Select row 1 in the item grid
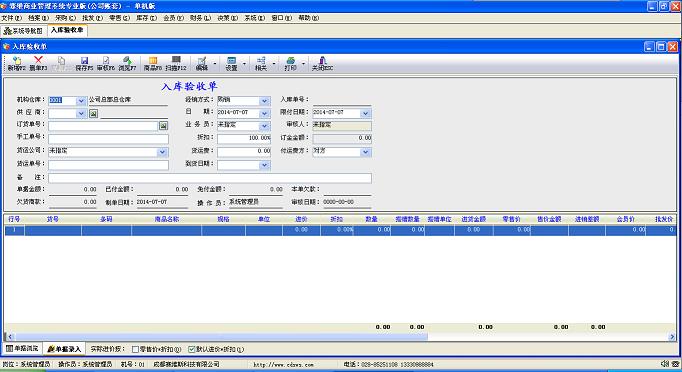This screenshot has height=372, width=682. pos(340,230)
